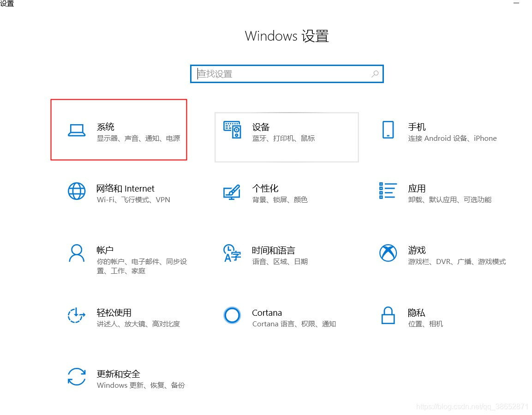Open the 个性化 settings heading
This screenshot has height=415, width=532.
pos(265,188)
